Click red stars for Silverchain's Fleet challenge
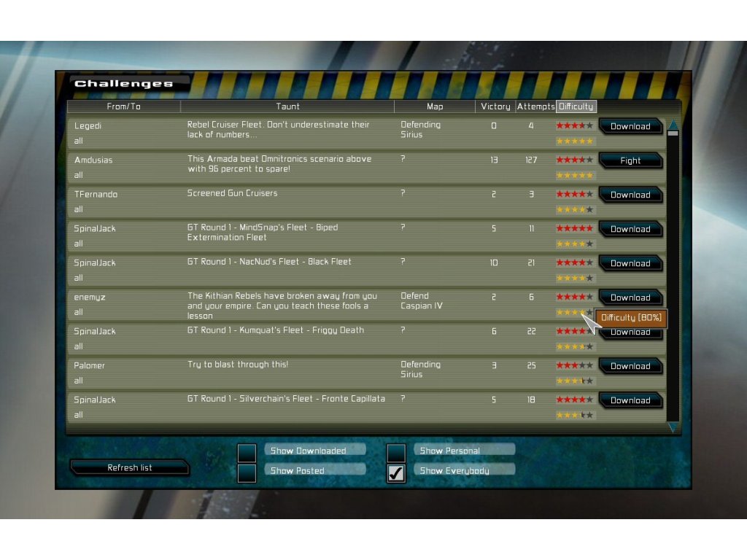 click(x=575, y=400)
